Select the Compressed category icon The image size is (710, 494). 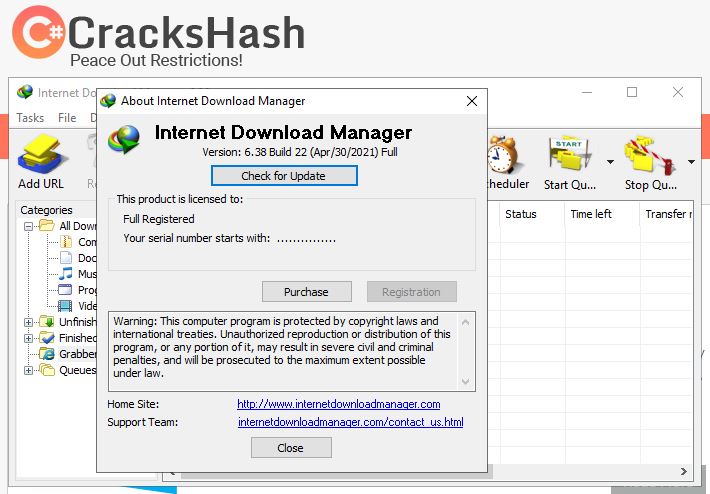pyautogui.click(x=66, y=242)
